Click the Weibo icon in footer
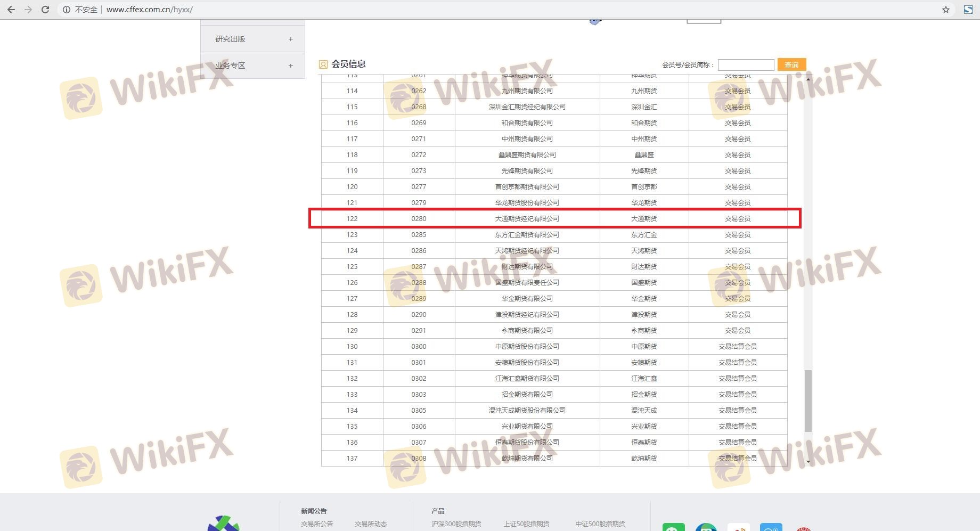This screenshot has height=531, width=980. [x=738, y=527]
